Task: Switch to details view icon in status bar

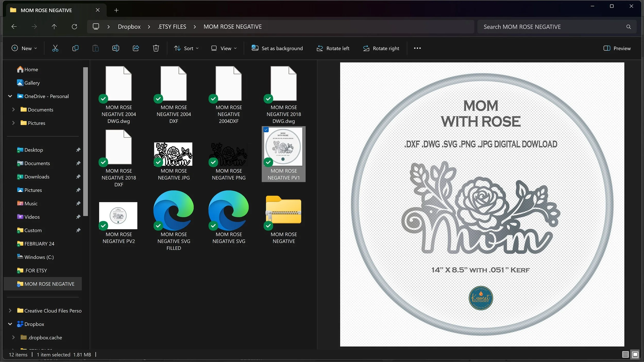Action: (625, 355)
